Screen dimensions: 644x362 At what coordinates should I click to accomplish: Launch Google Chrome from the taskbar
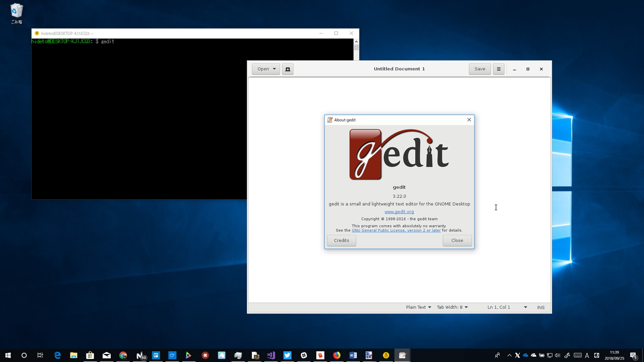pos(123,355)
